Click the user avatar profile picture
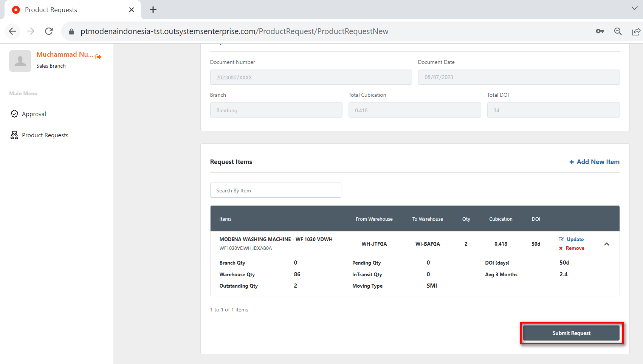The image size is (643, 364). pos(20,61)
